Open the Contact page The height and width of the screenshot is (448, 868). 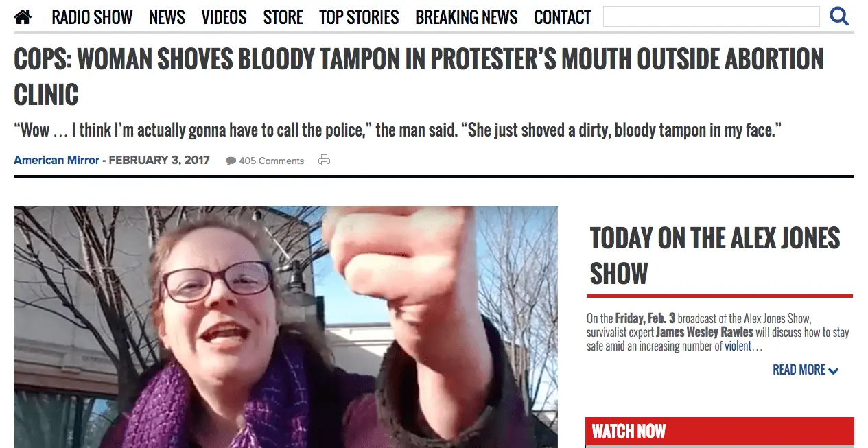[563, 17]
